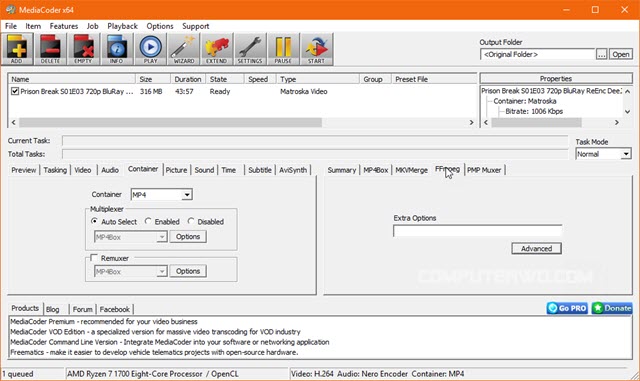The width and height of the screenshot is (640, 381).
Task: Open the Task Mode dropdown
Action: coord(625,154)
